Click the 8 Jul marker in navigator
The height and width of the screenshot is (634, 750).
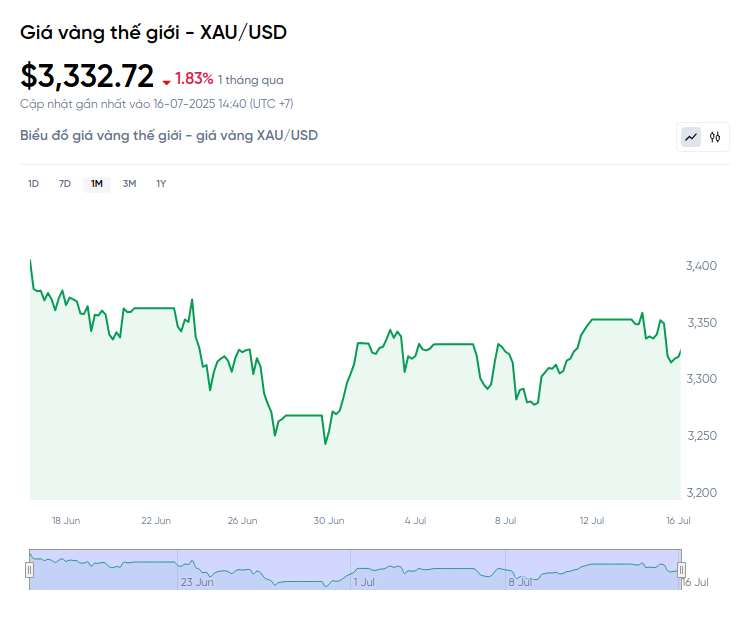520,582
